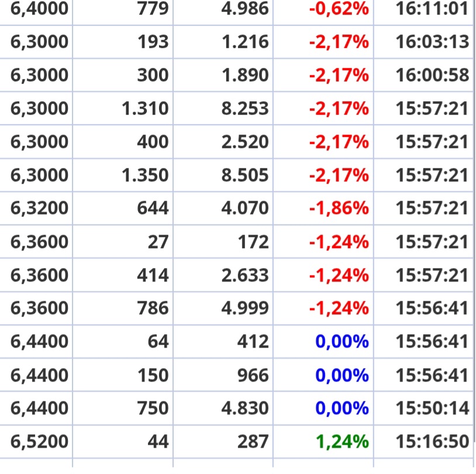
Task: Click the timestamp 15:50:14
Action: 433,408
